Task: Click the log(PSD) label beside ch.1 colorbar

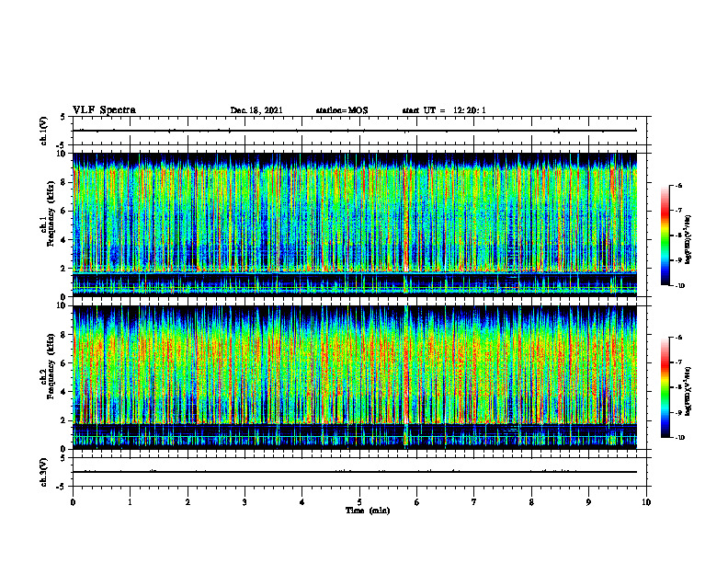Action: pyautogui.click(x=688, y=239)
